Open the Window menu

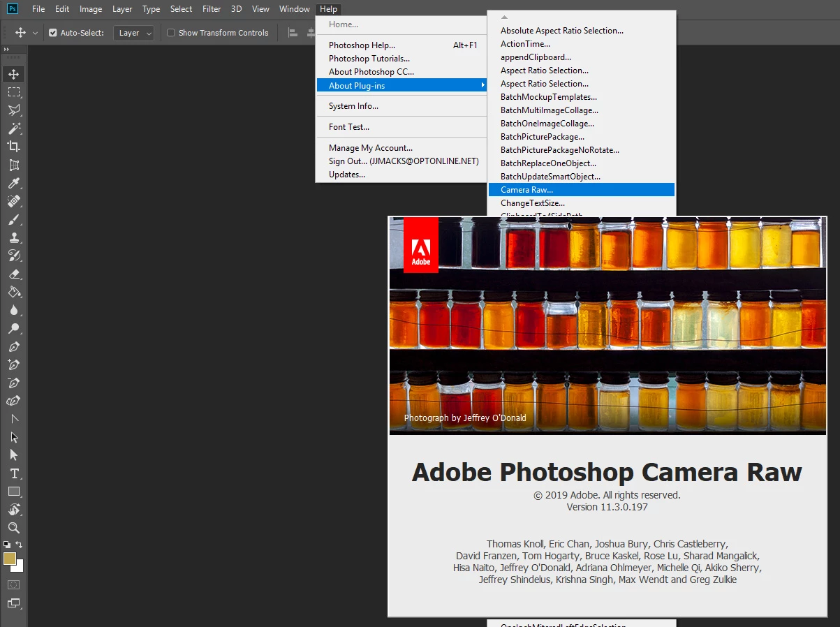coord(295,9)
